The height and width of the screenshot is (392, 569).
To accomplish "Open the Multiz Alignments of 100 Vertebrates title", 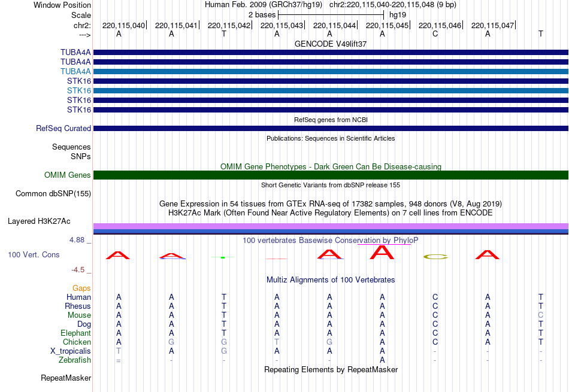I will (x=331, y=280).
